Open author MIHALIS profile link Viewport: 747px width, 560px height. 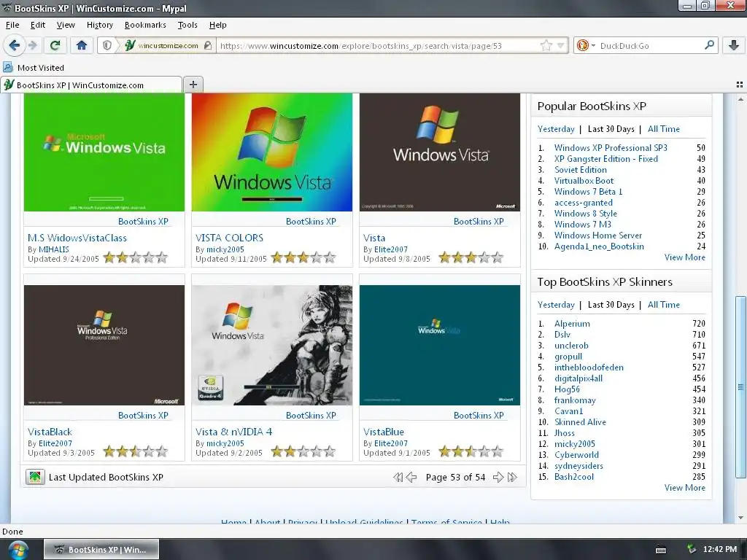(x=54, y=249)
